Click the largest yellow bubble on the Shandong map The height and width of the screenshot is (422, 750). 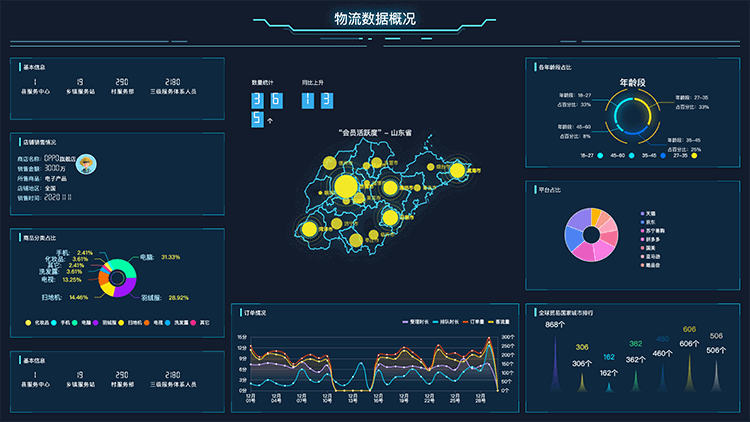click(x=346, y=186)
